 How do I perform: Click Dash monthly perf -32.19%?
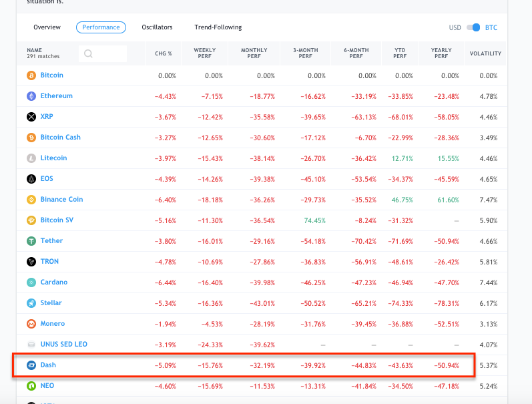(262, 366)
